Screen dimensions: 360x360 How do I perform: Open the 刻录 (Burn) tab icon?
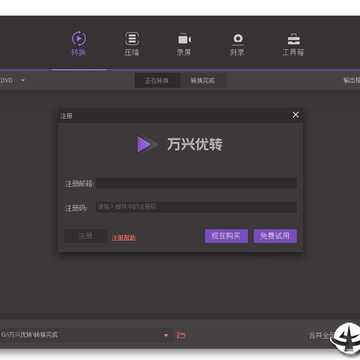pos(238,39)
